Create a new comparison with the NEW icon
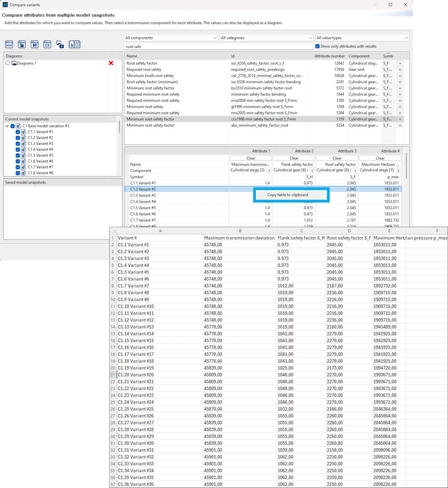The height and width of the screenshot is (488, 448). pos(9,44)
